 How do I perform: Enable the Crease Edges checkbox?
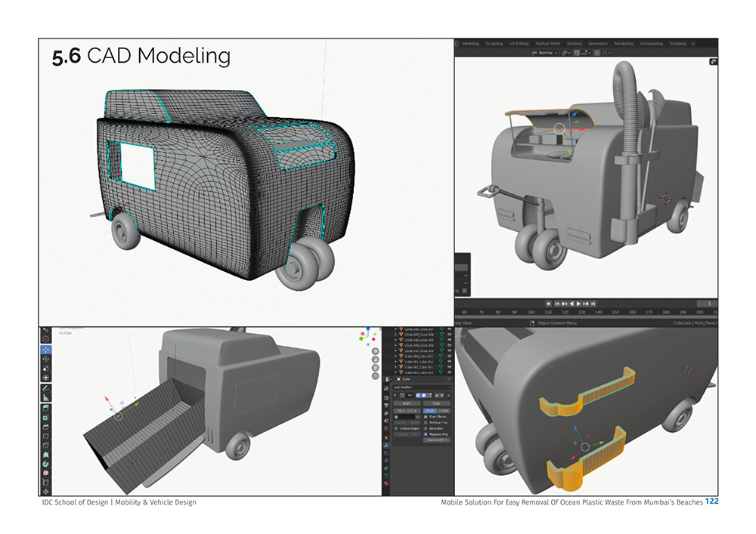click(x=396, y=428)
